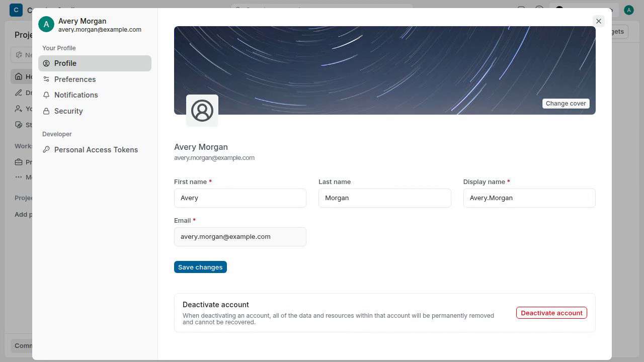The image size is (644, 362).
Task: Click the blue "C" workspace logo behind the dialog
Action: pyautogui.click(x=16, y=10)
